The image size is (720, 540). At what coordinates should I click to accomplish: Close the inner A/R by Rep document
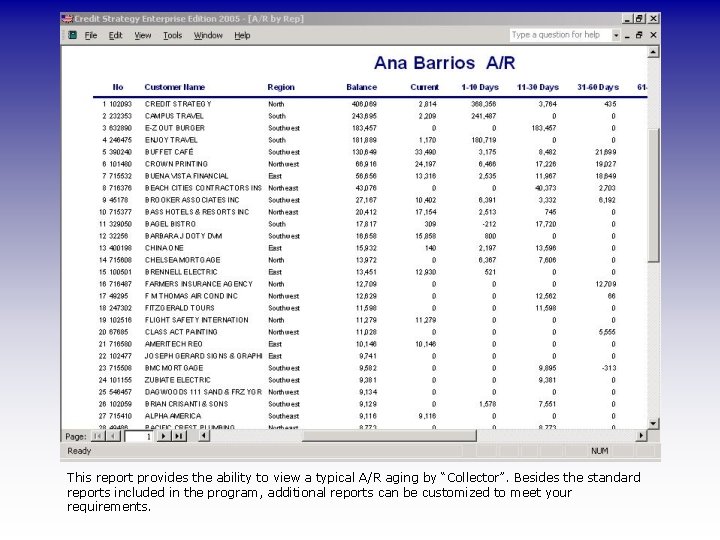[653, 35]
